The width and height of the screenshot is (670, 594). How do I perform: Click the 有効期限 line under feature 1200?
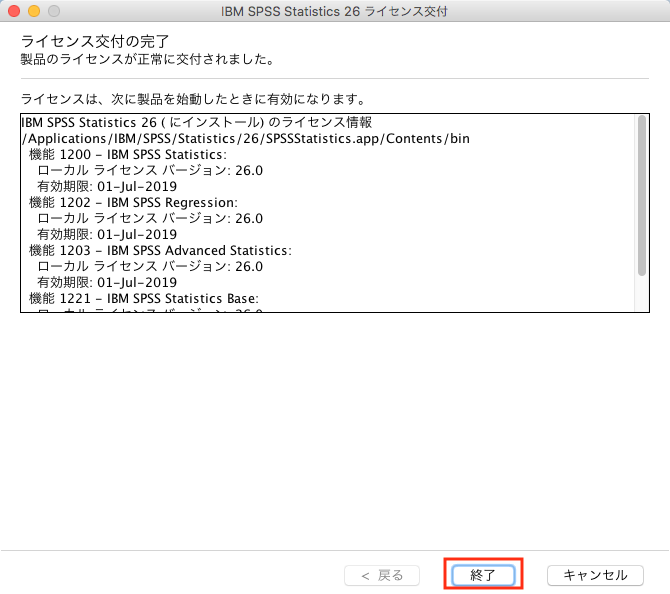[x=107, y=186]
